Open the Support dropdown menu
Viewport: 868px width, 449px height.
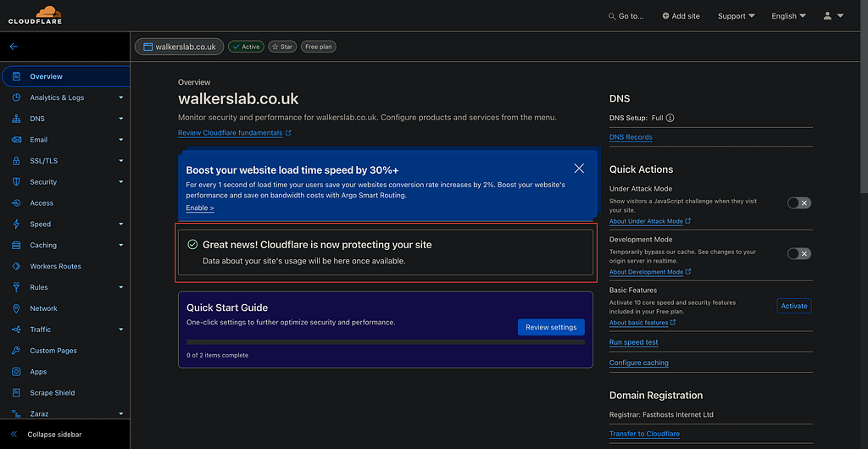736,16
